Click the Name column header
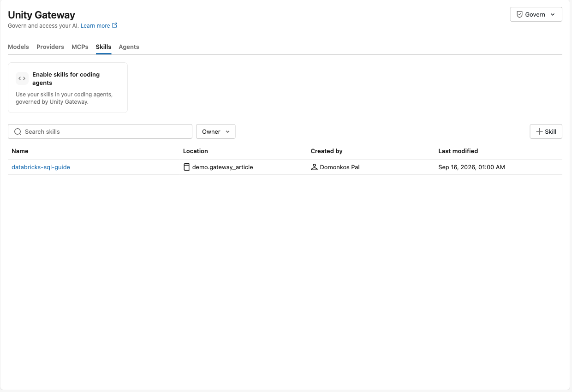 (x=20, y=151)
